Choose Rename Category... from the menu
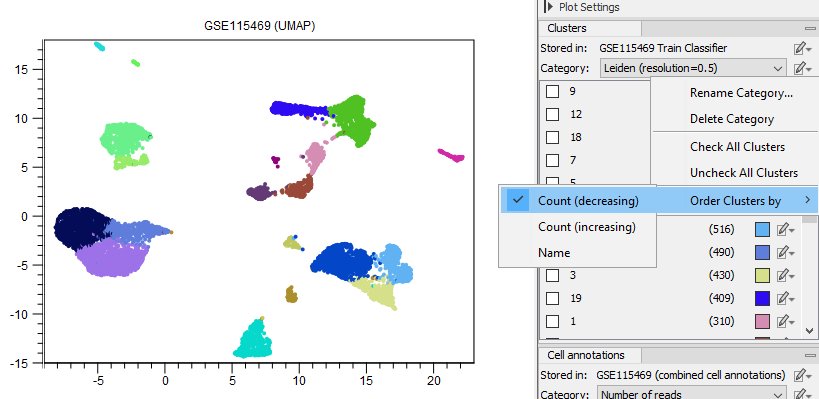 [741, 93]
